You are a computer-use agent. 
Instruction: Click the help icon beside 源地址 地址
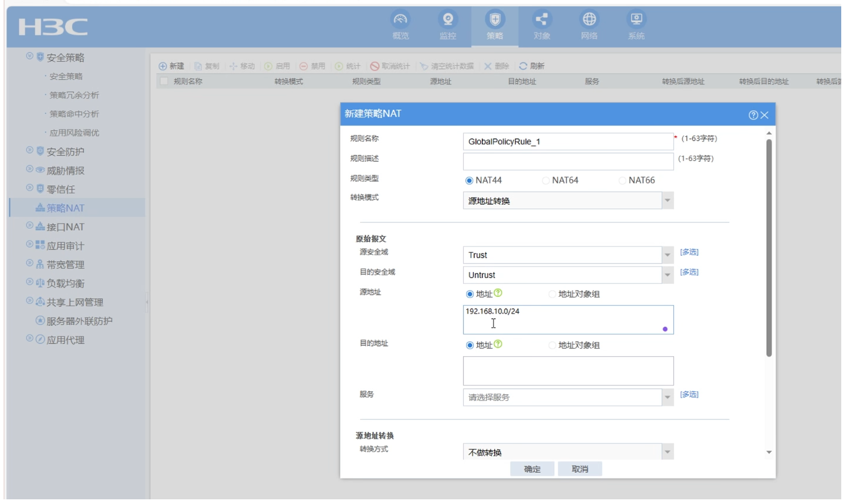pos(498,293)
